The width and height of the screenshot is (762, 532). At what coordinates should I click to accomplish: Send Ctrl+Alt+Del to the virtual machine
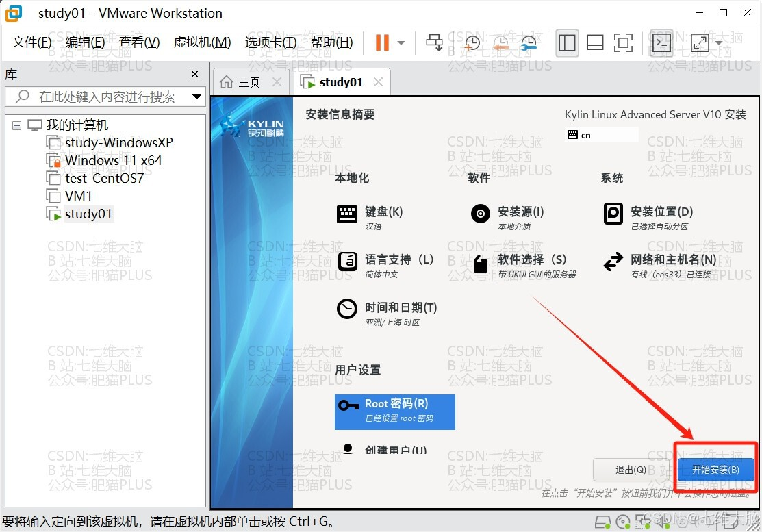point(435,42)
